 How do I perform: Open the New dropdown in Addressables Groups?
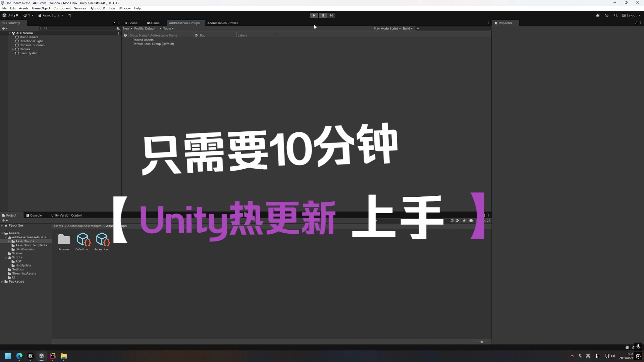pyautogui.click(x=127, y=28)
